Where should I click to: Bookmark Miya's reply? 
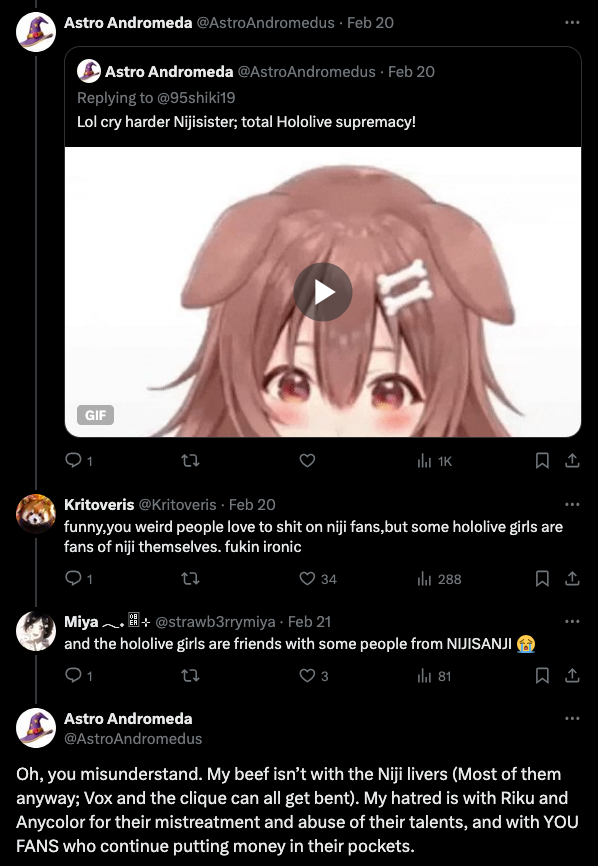[x=542, y=675]
